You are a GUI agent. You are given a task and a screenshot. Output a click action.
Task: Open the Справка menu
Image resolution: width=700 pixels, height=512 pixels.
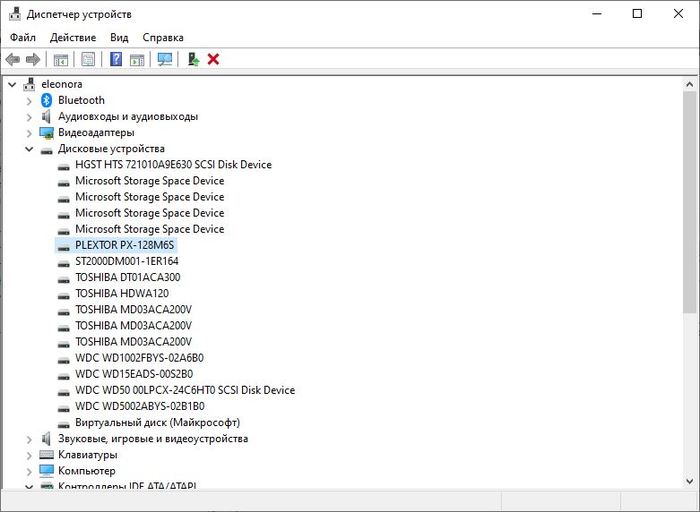point(163,37)
